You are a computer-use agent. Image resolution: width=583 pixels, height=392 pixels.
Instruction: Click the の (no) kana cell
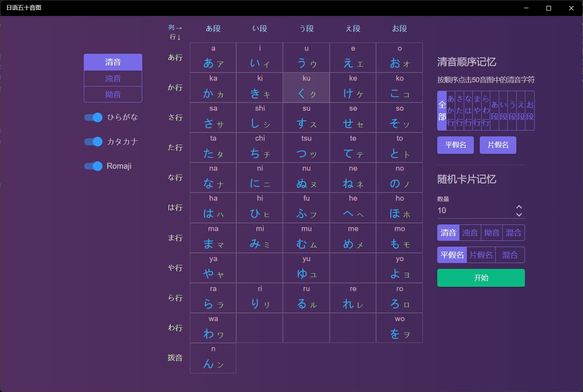(x=399, y=178)
